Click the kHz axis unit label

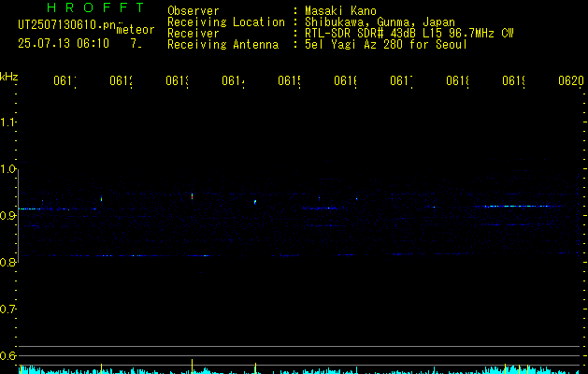(x=9, y=77)
